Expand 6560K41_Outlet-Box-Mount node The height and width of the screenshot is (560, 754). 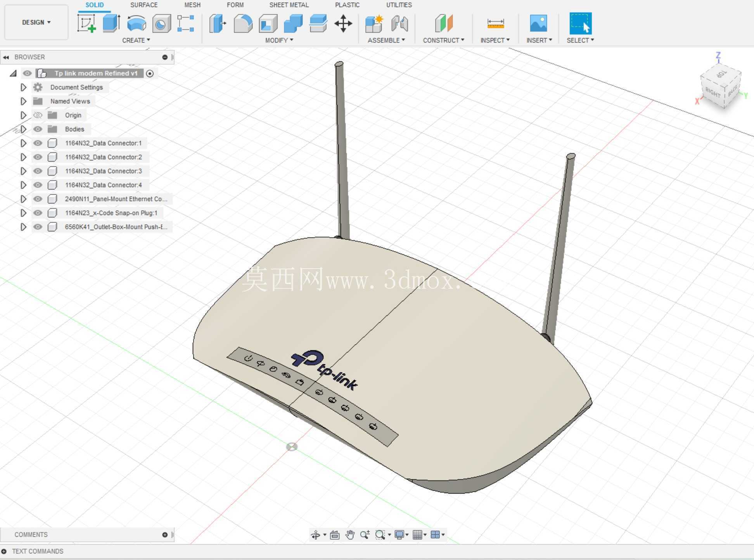[23, 227]
